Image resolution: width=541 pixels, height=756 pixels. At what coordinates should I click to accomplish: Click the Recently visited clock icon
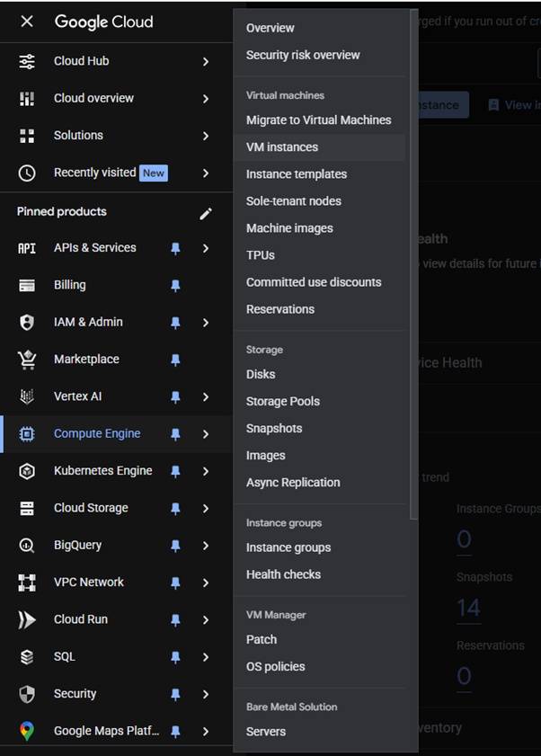click(27, 173)
